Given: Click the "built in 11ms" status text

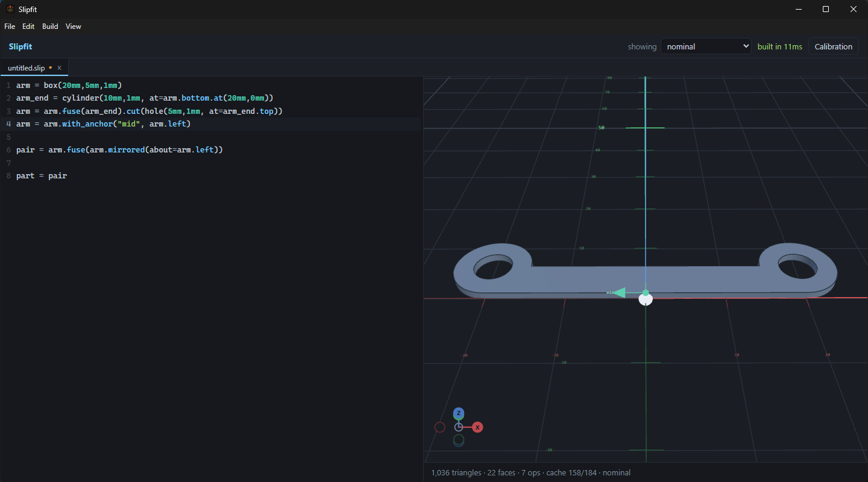Looking at the screenshot, I should [x=780, y=46].
